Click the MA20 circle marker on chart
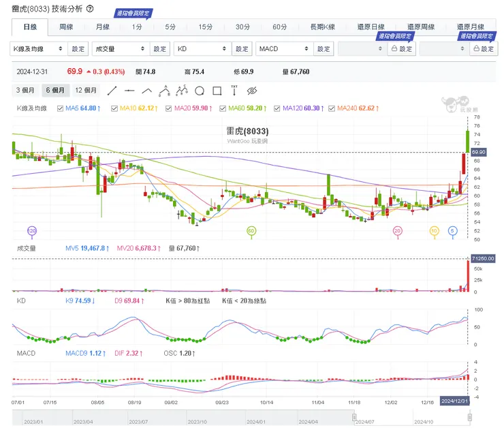 (x=398, y=230)
